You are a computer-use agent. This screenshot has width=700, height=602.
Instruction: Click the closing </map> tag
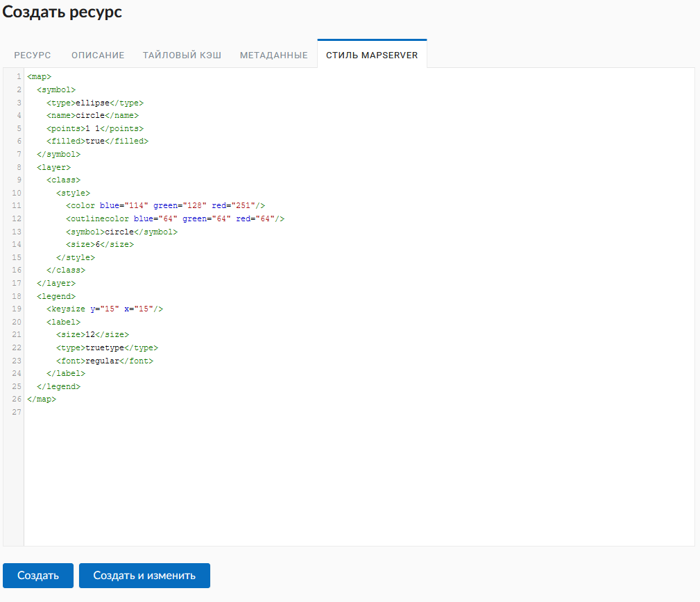point(42,399)
